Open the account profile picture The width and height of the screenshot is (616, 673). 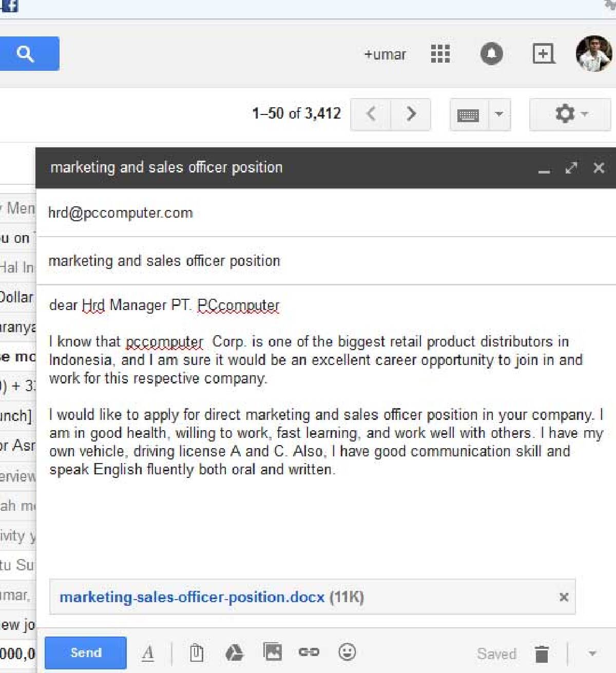(x=594, y=53)
